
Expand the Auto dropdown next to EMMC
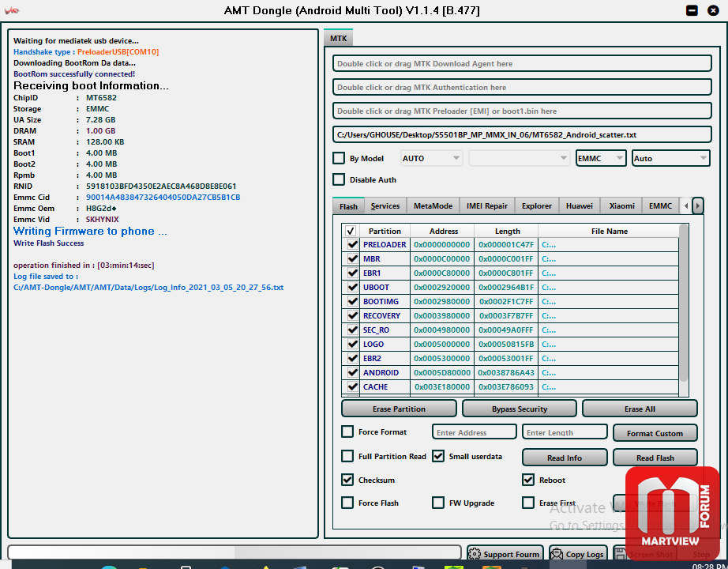671,158
